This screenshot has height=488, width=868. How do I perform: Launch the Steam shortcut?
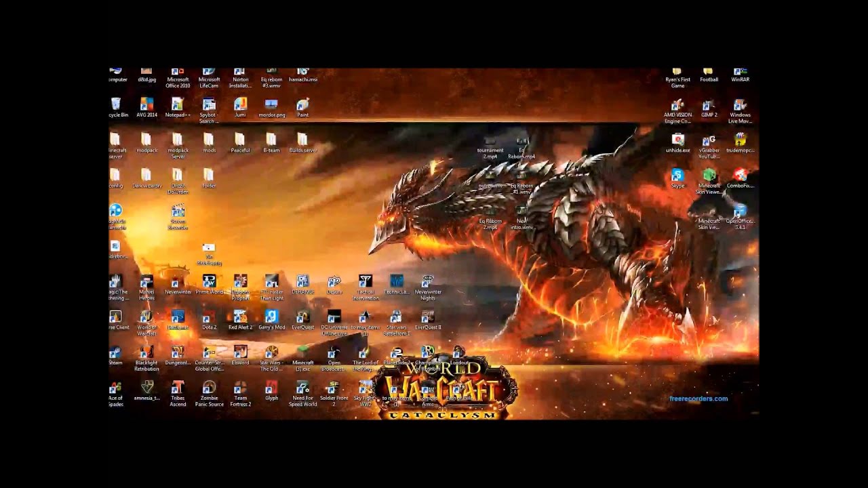point(116,355)
